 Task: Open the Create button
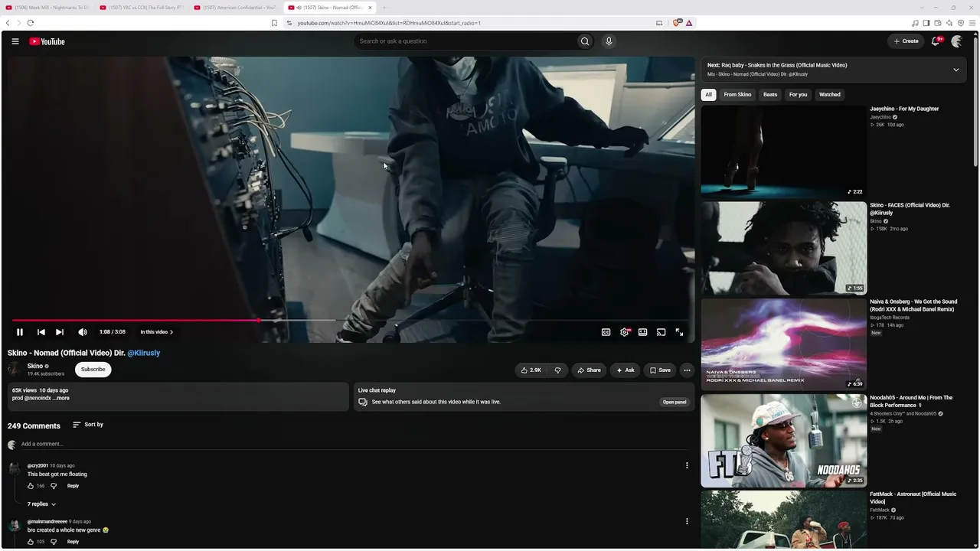point(906,41)
